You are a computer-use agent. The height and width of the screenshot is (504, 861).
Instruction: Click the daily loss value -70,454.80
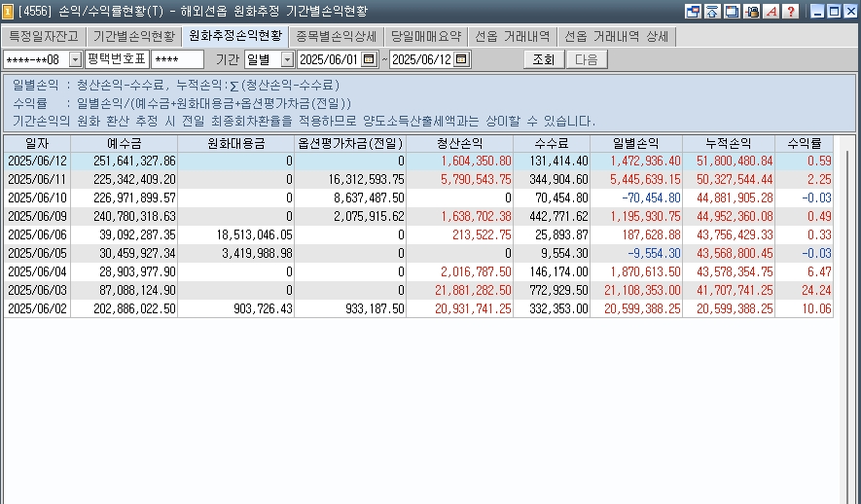coord(651,198)
